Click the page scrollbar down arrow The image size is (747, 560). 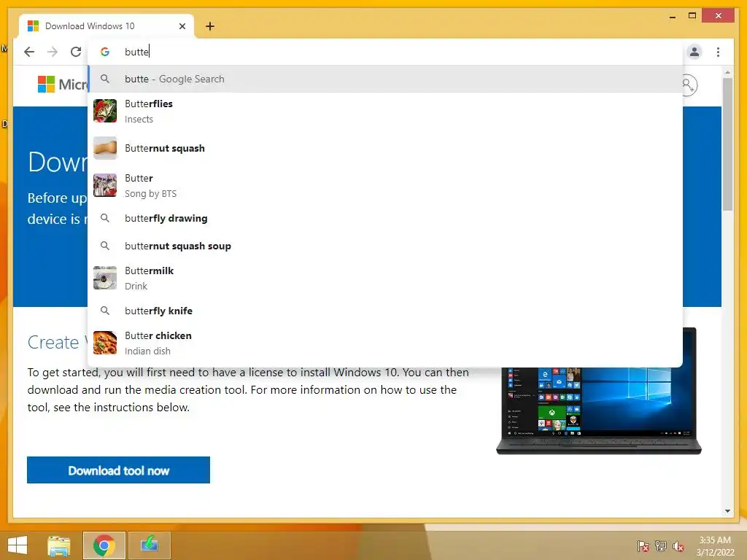tap(727, 511)
